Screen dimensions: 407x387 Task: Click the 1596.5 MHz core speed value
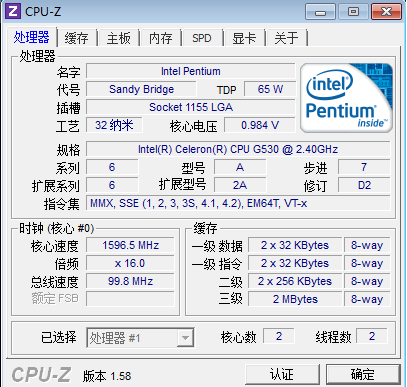pyautogui.click(x=130, y=245)
